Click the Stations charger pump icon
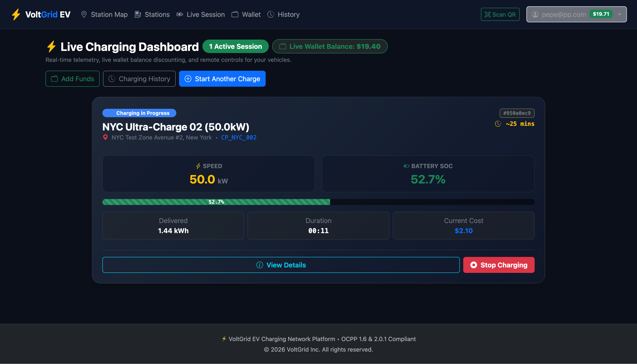 click(x=137, y=15)
